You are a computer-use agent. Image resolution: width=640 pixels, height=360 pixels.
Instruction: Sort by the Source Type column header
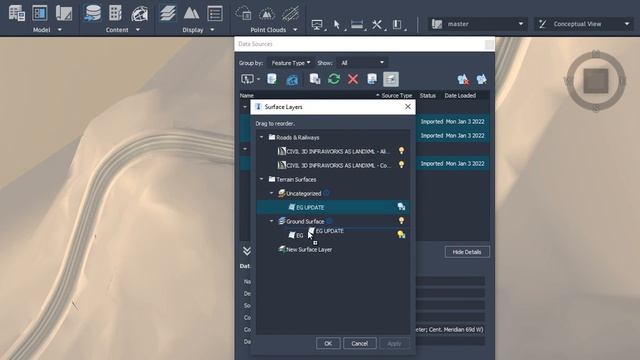[396, 96]
